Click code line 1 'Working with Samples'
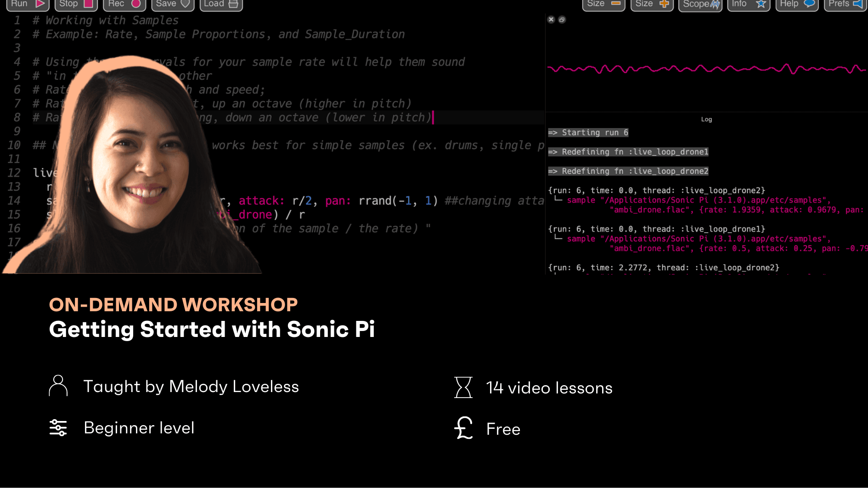868x488 pixels. pos(106,21)
